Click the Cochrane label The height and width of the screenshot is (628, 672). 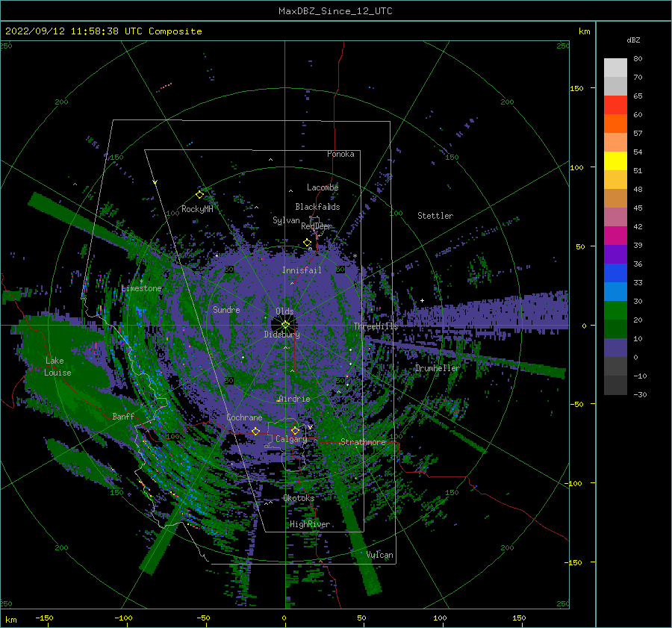tap(244, 417)
